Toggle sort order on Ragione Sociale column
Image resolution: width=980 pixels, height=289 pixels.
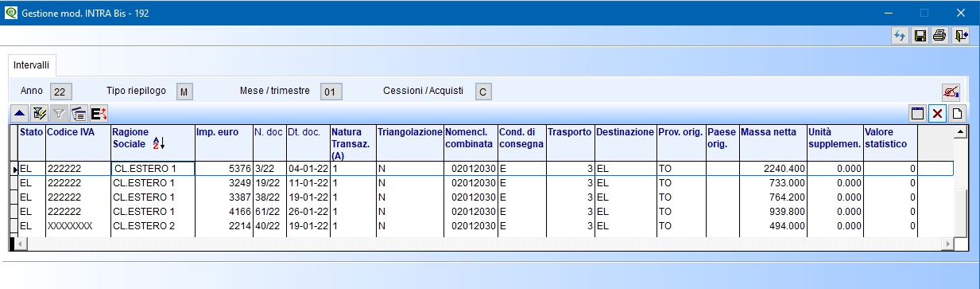click(157, 143)
